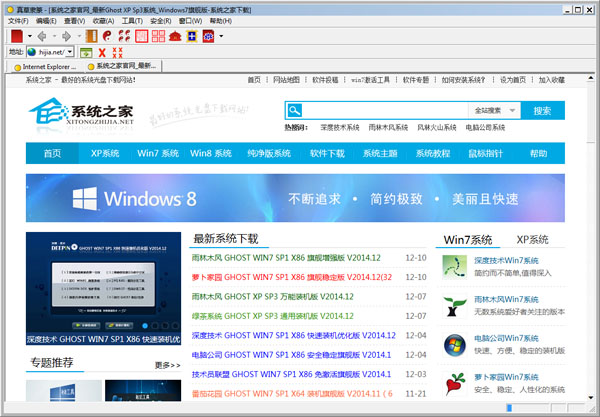The width and height of the screenshot is (600, 417).
Task: Click the globe icon in the address bar
Action: [32, 52]
